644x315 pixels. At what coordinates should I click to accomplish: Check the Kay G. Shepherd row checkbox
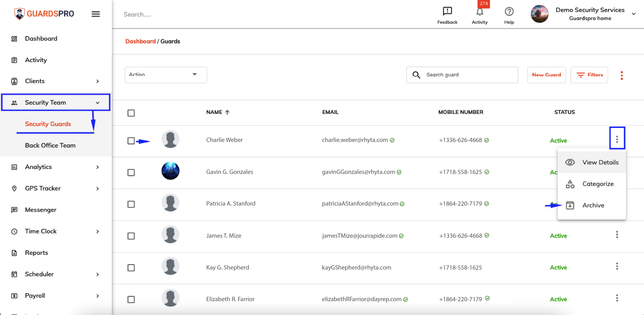click(131, 268)
